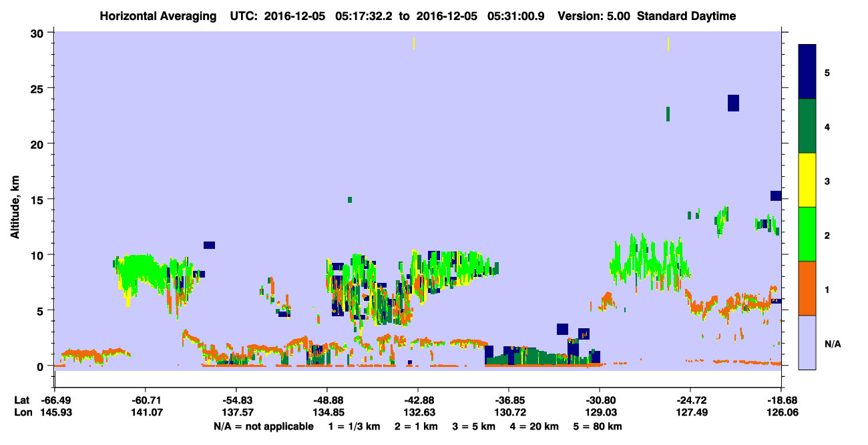Click latitude value -54.83
This screenshot has width=868, height=445.
click(x=236, y=400)
